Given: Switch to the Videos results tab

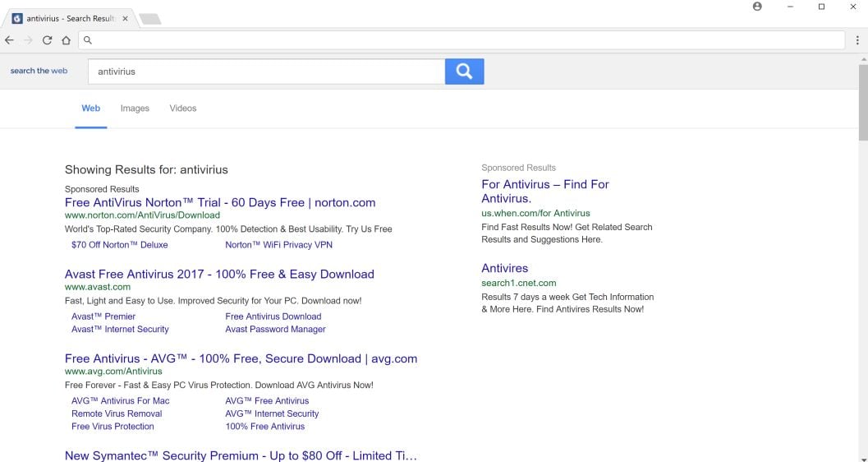Looking at the screenshot, I should [x=183, y=109].
